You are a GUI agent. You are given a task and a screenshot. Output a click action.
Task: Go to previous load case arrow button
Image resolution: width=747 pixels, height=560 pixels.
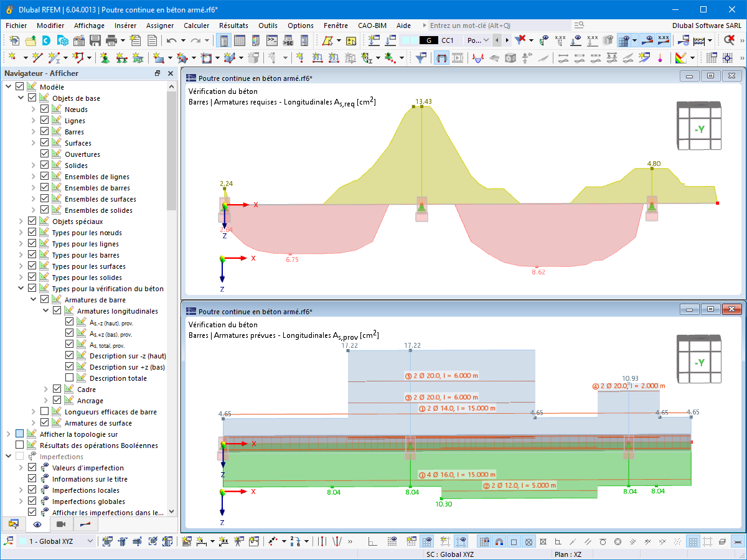[496, 40]
